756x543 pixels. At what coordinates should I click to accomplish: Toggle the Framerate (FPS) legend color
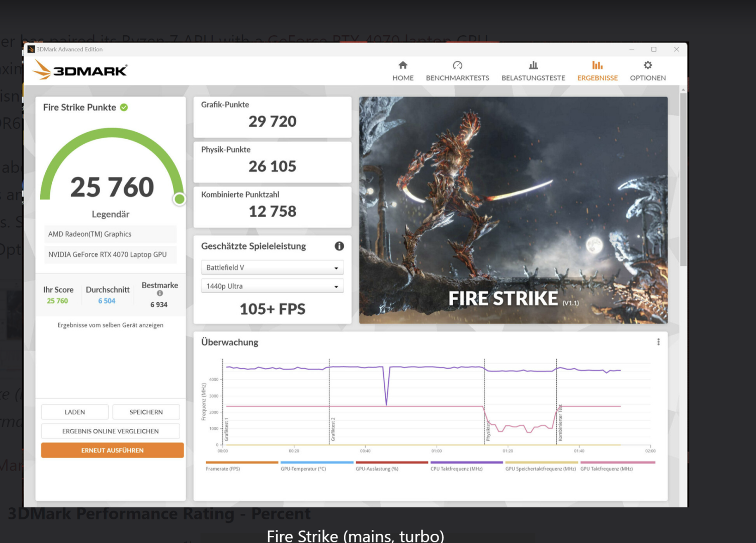[x=242, y=463]
